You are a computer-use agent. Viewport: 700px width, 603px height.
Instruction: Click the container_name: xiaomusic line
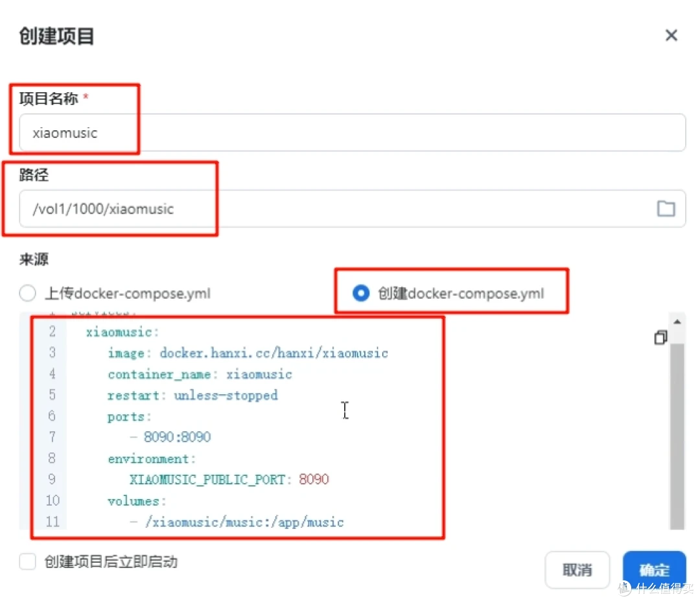[200, 373]
